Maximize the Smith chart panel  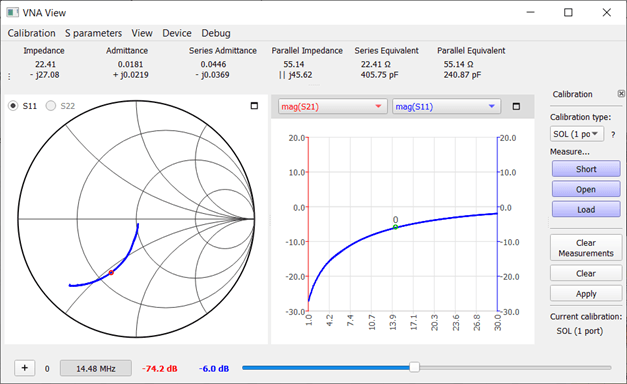tap(254, 106)
